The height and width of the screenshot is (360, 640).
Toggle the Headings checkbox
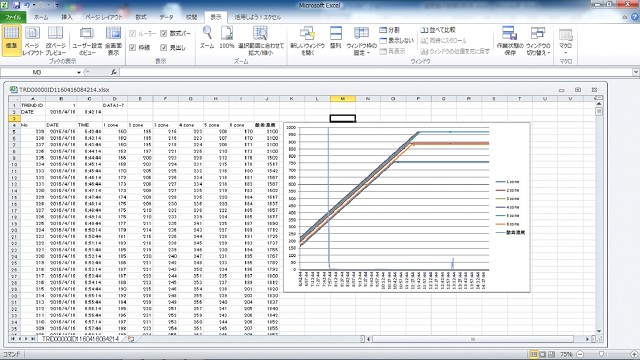(164, 47)
